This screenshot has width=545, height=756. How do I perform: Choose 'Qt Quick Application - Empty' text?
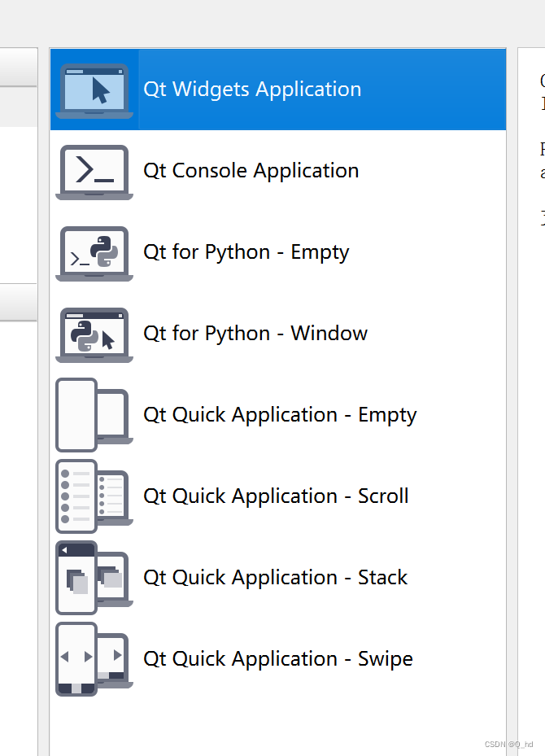[280, 415]
